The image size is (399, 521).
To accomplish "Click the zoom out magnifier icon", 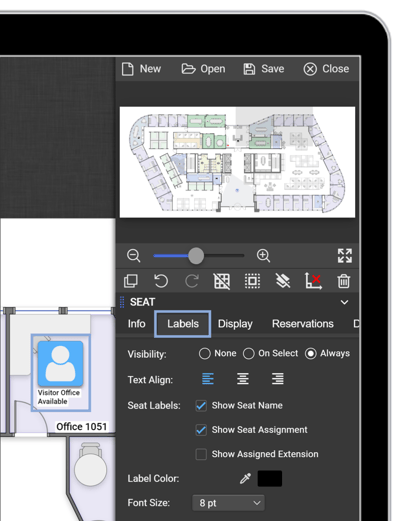I will (x=134, y=256).
